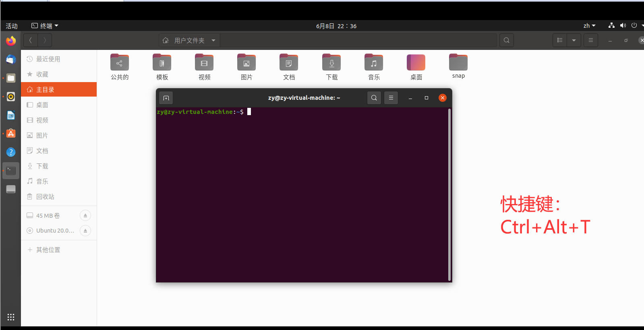The width and height of the screenshot is (644, 330).
Task: Open the mounted drive icon in dock
Action: [x=11, y=189]
